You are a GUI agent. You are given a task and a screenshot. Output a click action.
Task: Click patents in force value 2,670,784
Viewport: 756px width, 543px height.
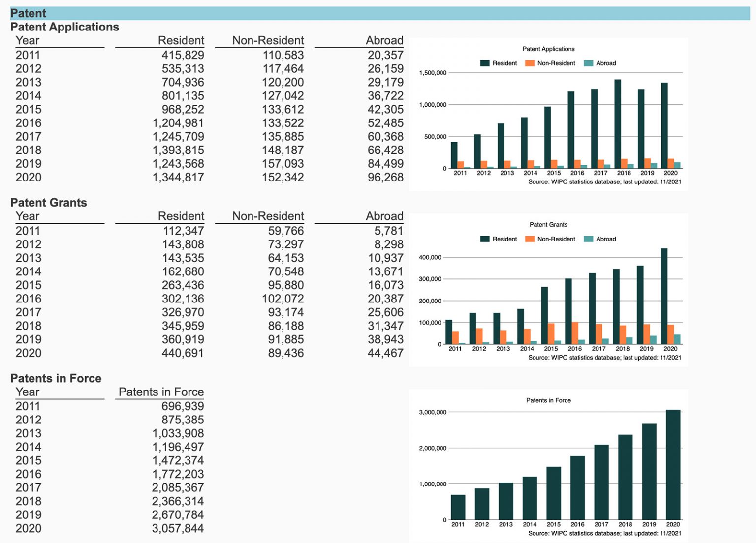click(x=178, y=515)
